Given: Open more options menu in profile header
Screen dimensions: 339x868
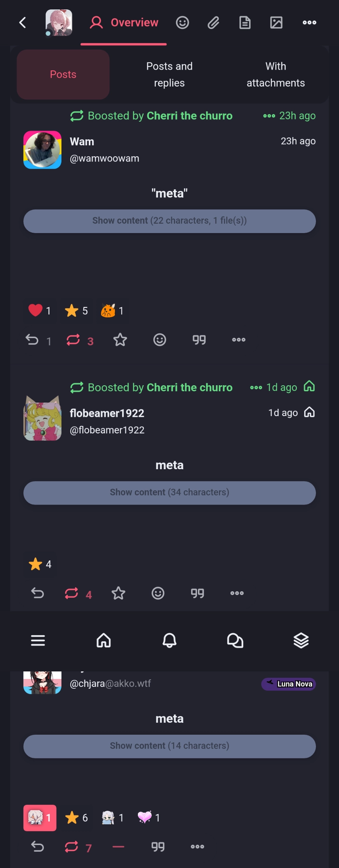Looking at the screenshot, I should pyautogui.click(x=309, y=22).
